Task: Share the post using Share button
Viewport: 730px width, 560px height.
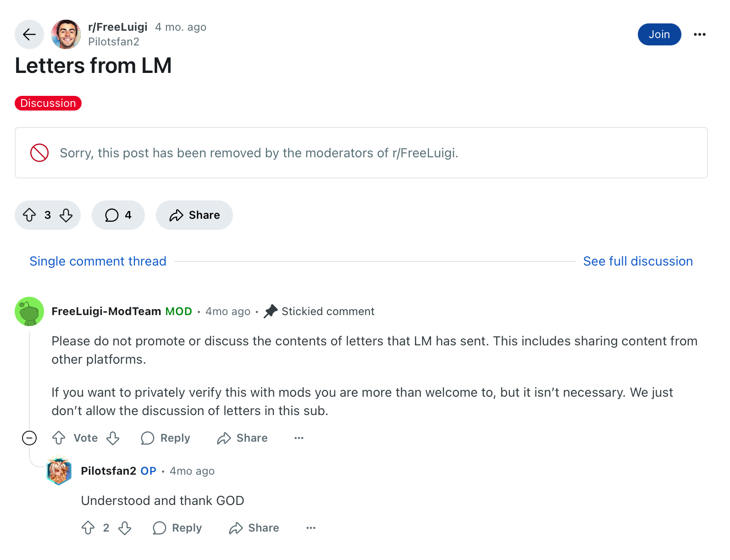Action: [194, 215]
